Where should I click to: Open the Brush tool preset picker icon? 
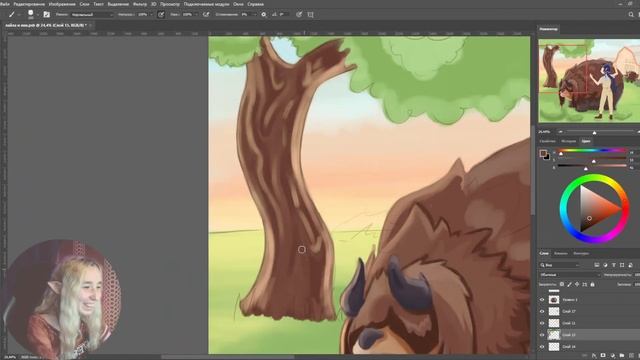(x=12, y=14)
